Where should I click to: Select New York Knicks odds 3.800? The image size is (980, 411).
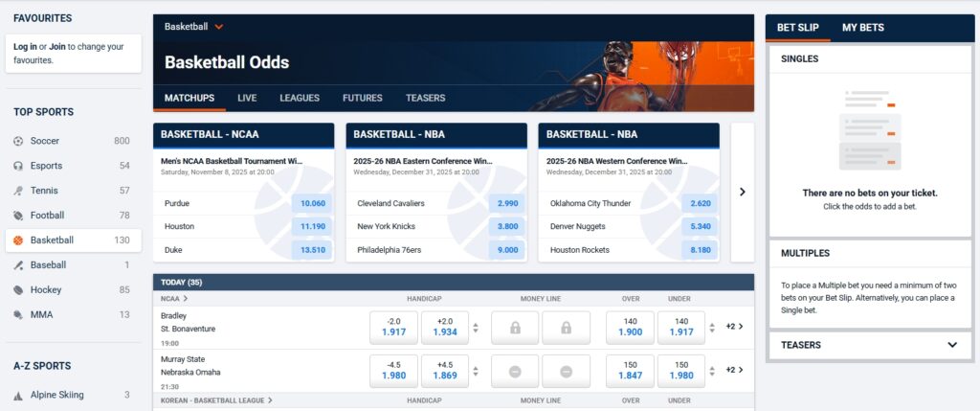(507, 226)
